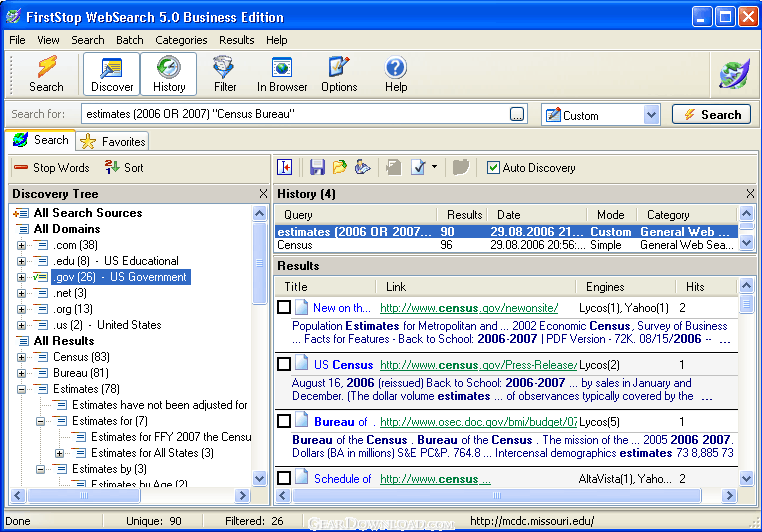Click the Search lightning toolbar icon
Viewport: 762px width, 532px height.
coord(46,74)
